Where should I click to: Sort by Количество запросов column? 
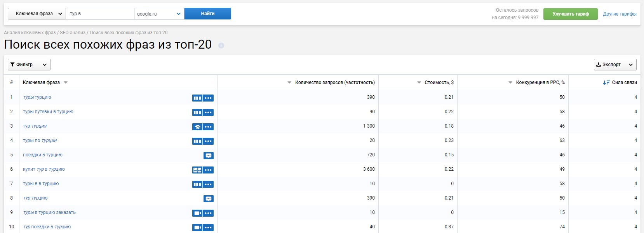point(334,82)
